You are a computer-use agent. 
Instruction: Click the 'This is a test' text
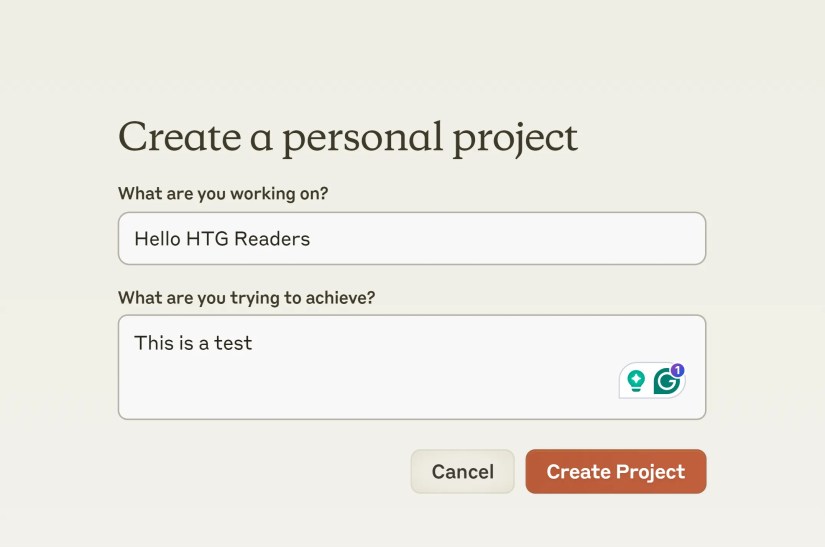click(193, 343)
